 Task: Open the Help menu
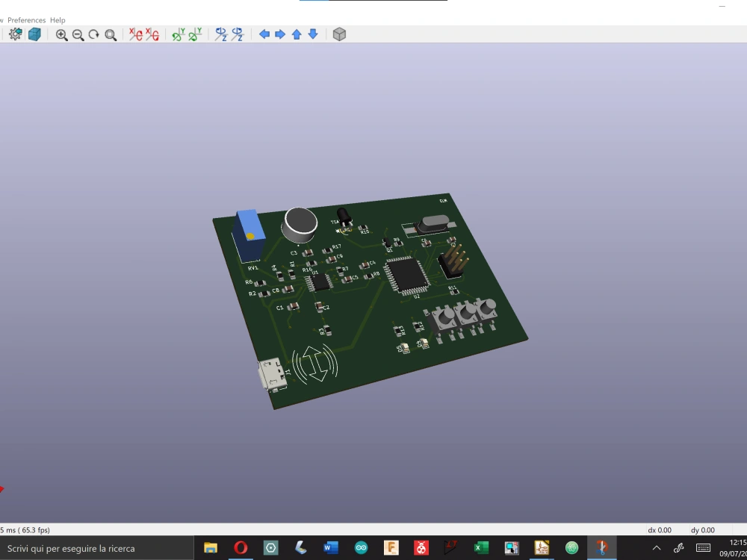(x=58, y=20)
